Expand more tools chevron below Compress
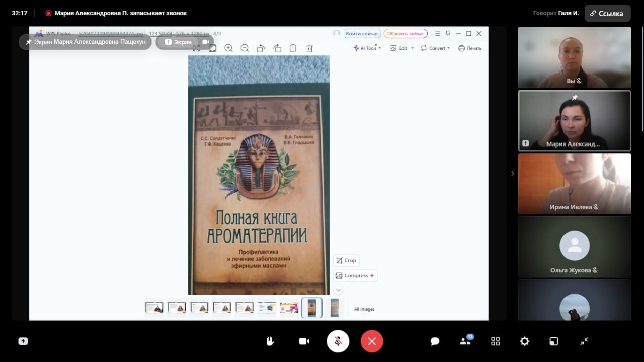Viewport: 644px width, 362px height. tap(338, 290)
